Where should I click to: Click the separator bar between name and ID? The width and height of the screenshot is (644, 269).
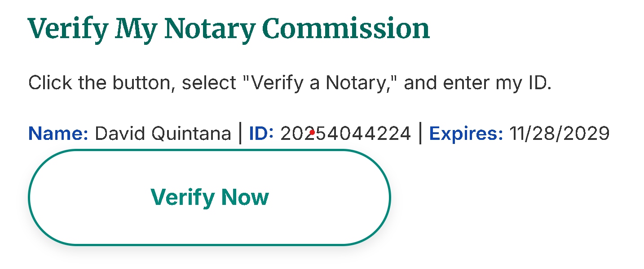239,133
